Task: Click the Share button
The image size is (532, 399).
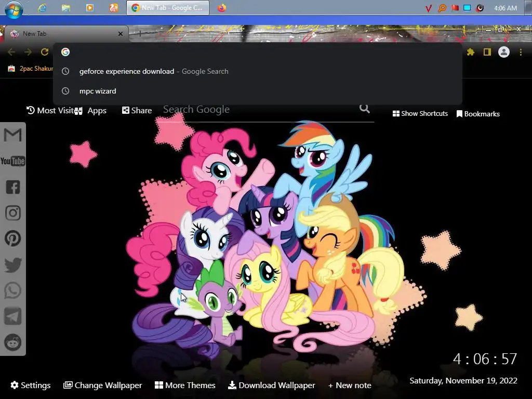Action: tap(137, 110)
